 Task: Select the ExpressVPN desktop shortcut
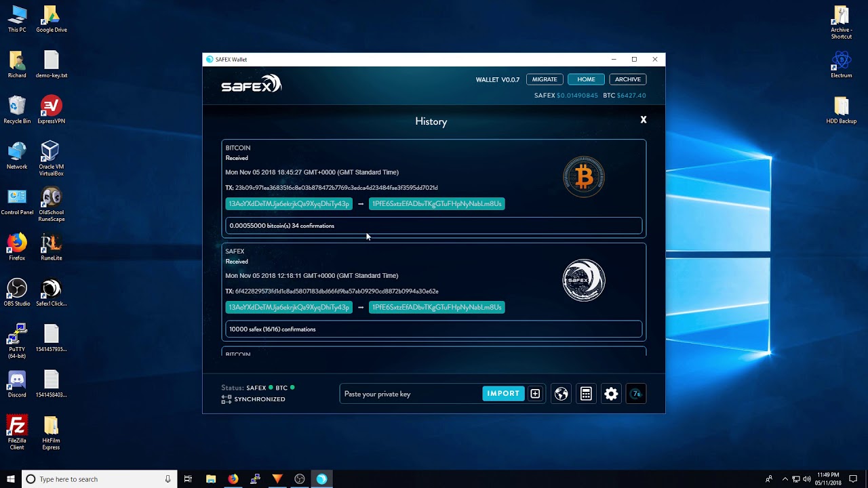tap(52, 110)
